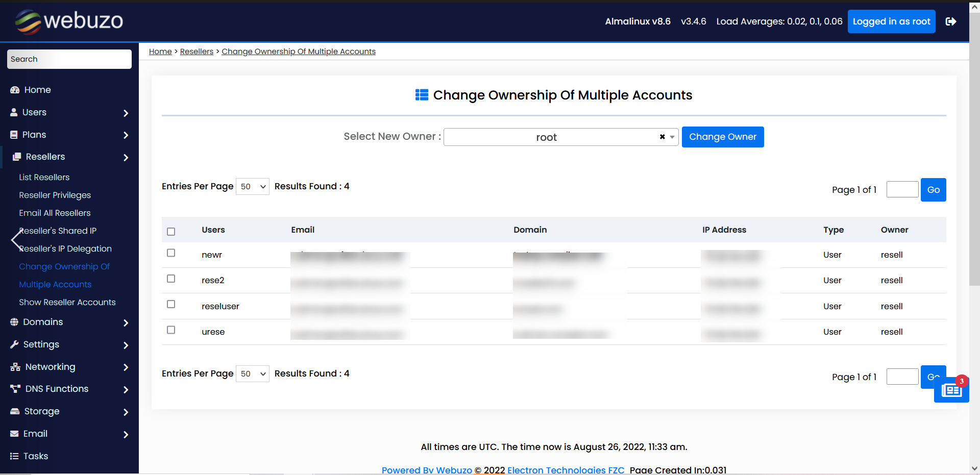Open the news notification widget icon
This screenshot has height=475, width=980.
(x=951, y=390)
